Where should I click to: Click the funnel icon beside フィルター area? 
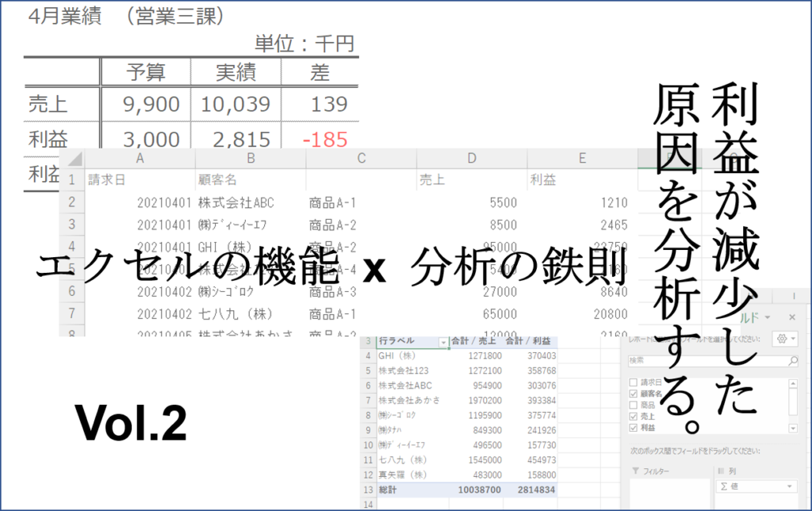(635, 471)
